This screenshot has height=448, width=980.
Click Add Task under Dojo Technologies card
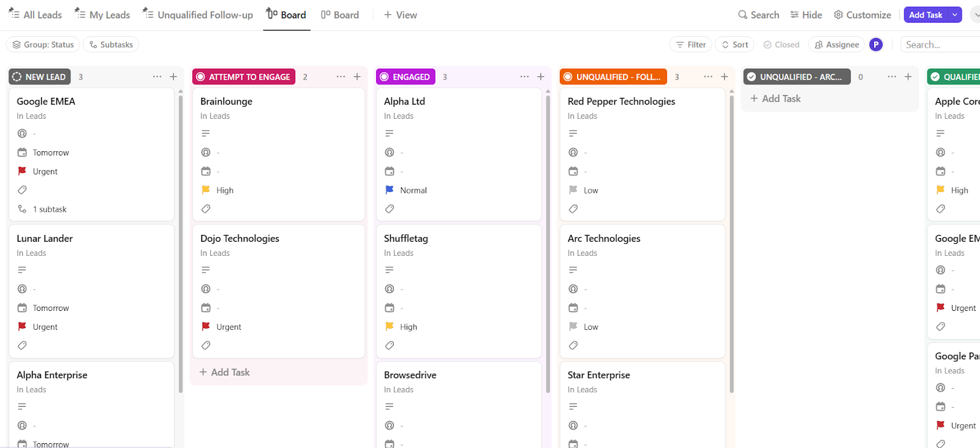point(225,372)
